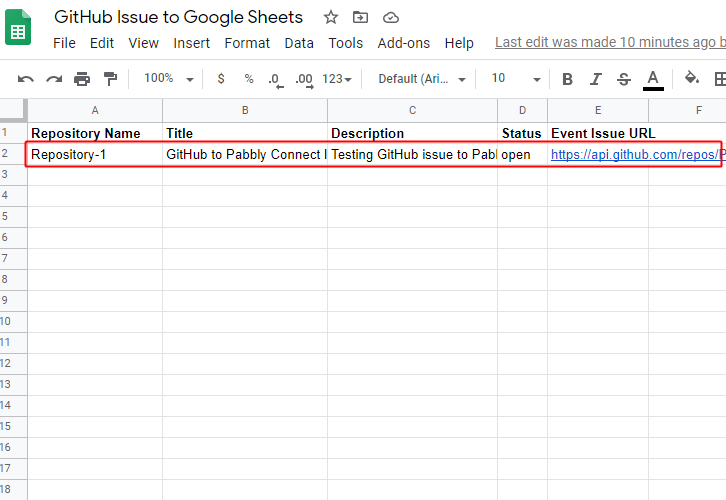Select column A header
726x500 pixels.
[x=95, y=110]
